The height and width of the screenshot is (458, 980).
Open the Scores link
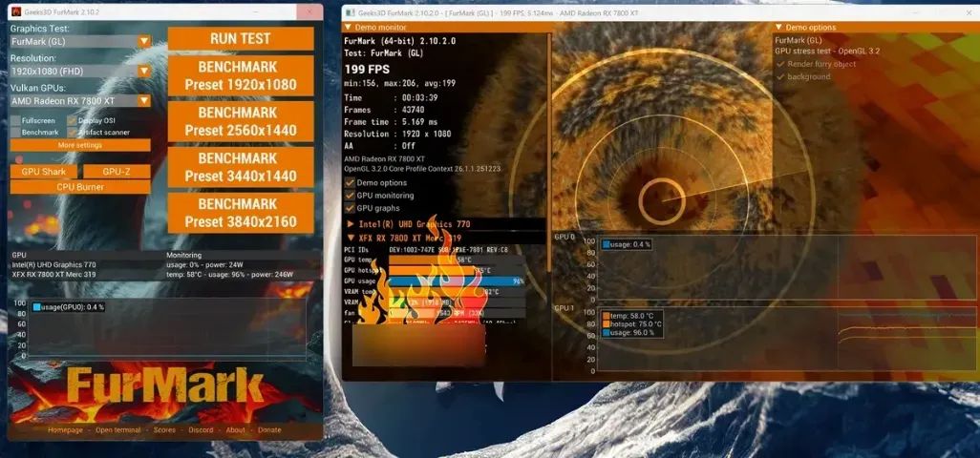(164, 429)
